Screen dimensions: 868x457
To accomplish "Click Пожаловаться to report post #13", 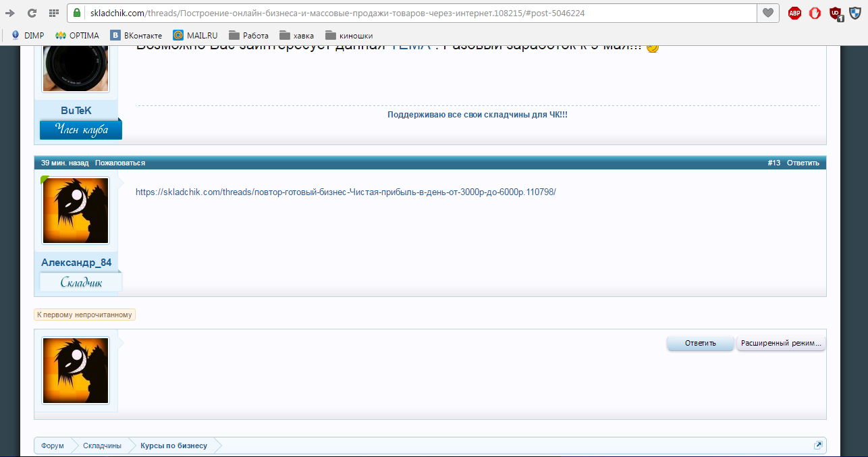I will [119, 163].
